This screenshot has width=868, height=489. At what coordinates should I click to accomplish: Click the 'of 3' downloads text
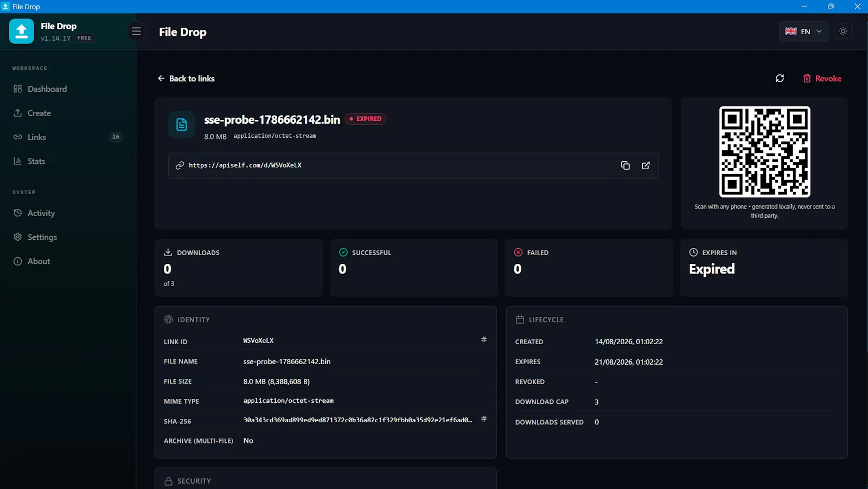[169, 284]
